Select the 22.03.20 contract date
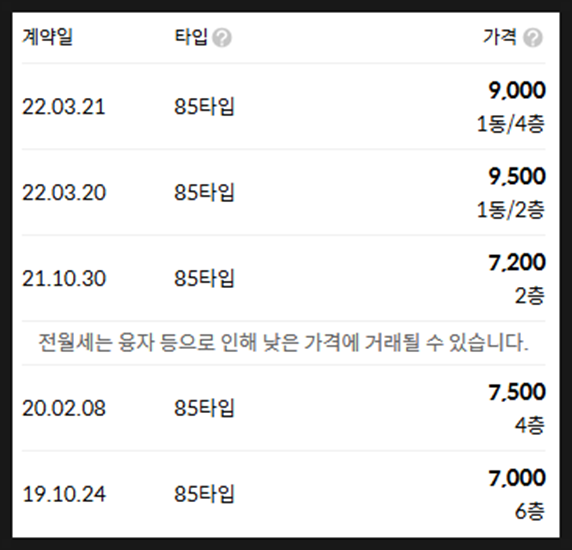572x550 pixels. [x=64, y=192]
